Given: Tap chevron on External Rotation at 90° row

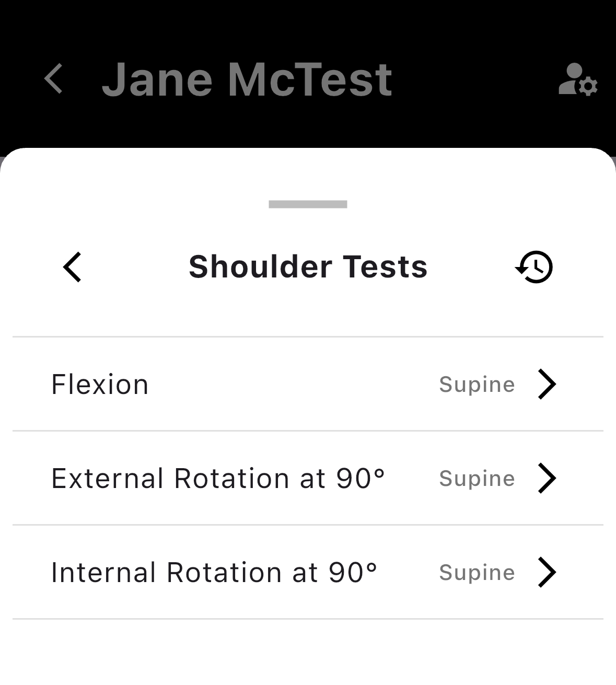Looking at the screenshot, I should pyautogui.click(x=547, y=478).
